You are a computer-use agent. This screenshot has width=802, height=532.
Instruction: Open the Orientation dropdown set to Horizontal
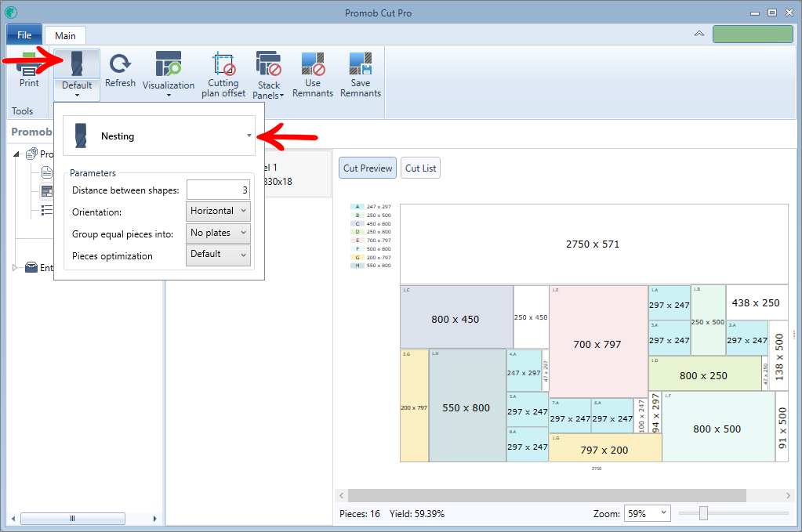coord(218,211)
